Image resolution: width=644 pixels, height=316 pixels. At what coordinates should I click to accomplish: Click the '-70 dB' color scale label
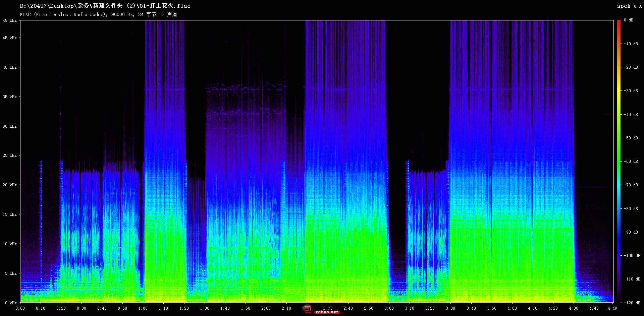click(x=631, y=185)
